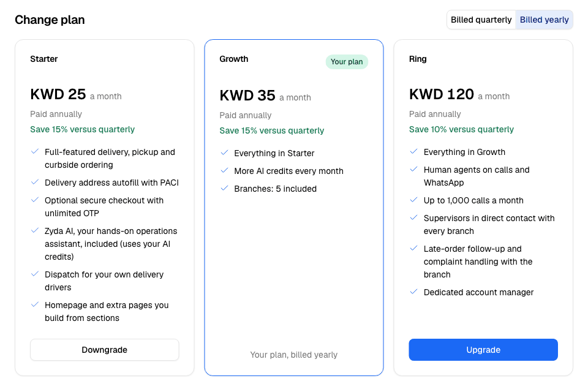Click checkmark beside More AI credits
Image resolution: width=588 pixels, height=392 pixels.
(x=224, y=171)
